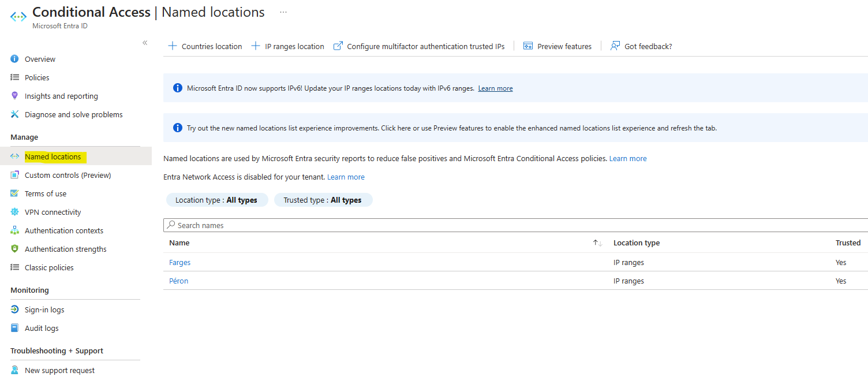
Task: Click the Search names field
Action: pyautogui.click(x=516, y=225)
